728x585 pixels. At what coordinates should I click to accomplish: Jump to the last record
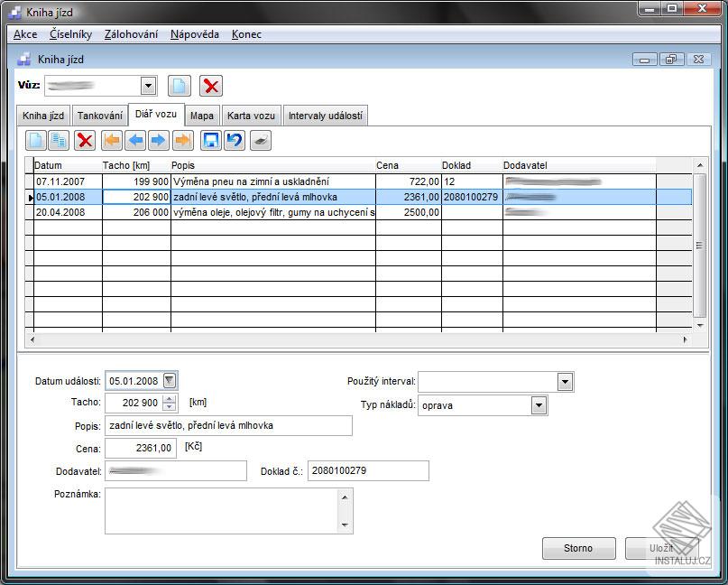point(182,140)
